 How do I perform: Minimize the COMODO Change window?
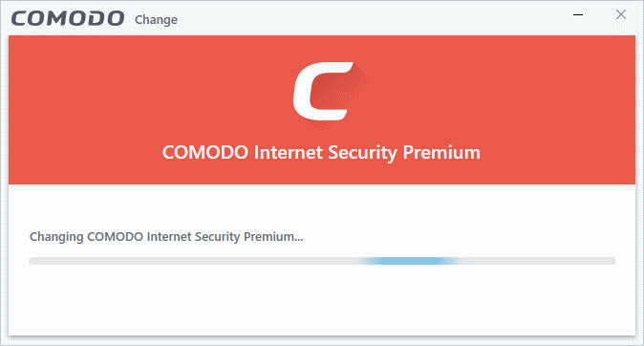[x=578, y=14]
